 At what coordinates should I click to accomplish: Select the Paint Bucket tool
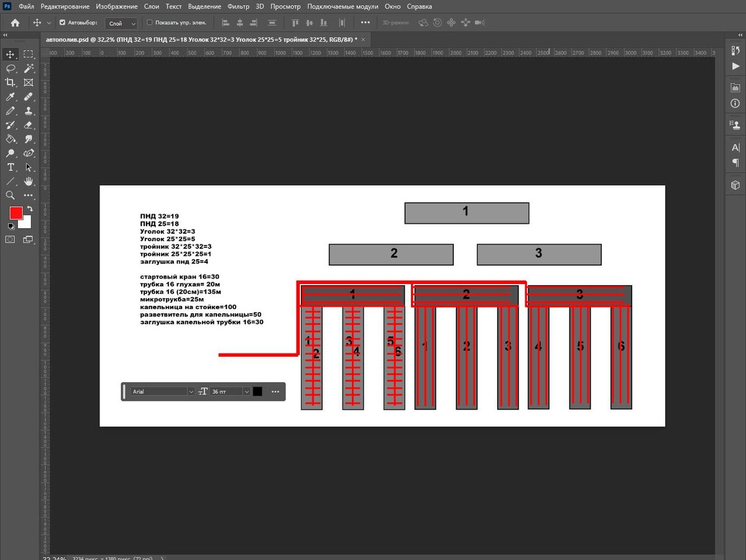tap(11, 139)
